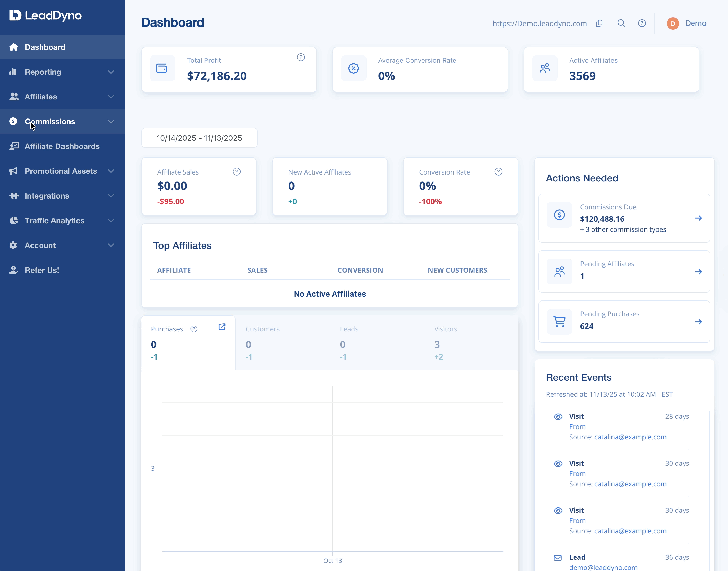Open help with header question mark icon
Screen dimensions: 728x571
(x=642, y=23)
